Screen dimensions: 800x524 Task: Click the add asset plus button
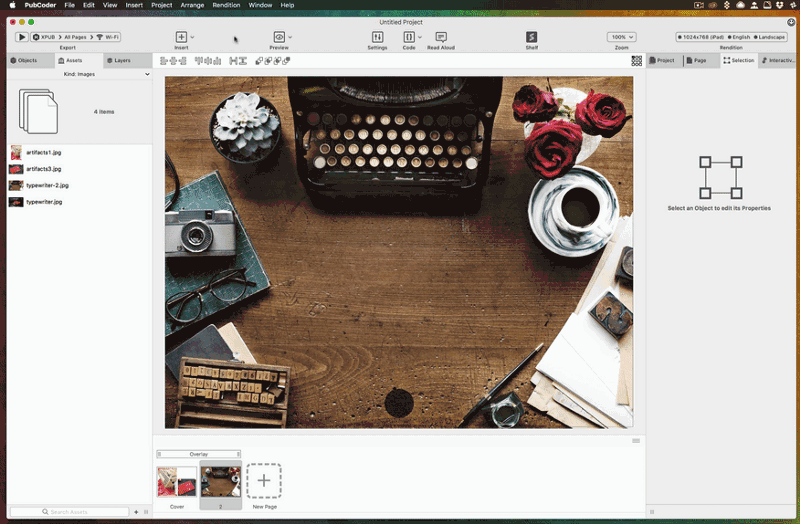[x=136, y=512]
